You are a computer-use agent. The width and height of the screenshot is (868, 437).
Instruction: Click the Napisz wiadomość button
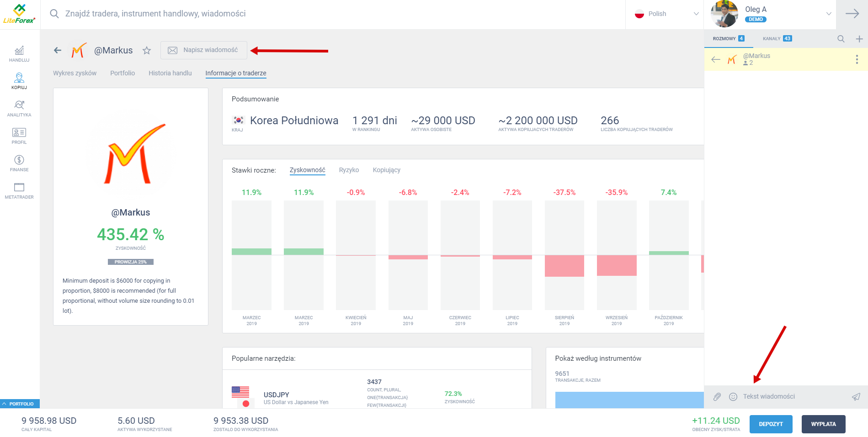pos(204,50)
